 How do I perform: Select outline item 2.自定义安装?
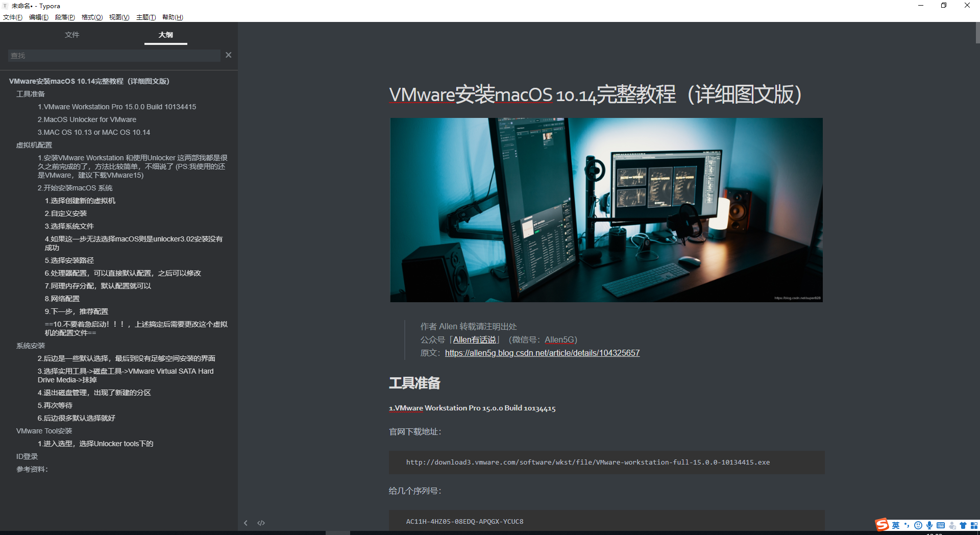66,213
